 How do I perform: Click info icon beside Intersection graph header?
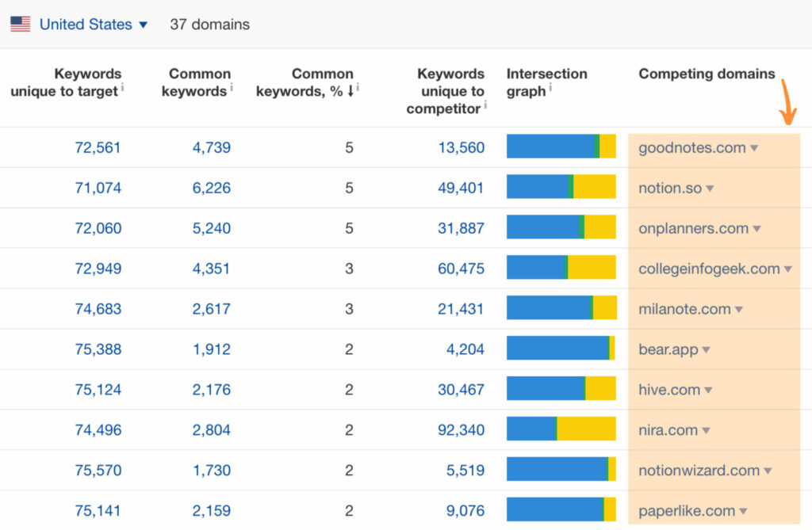point(550,87)
